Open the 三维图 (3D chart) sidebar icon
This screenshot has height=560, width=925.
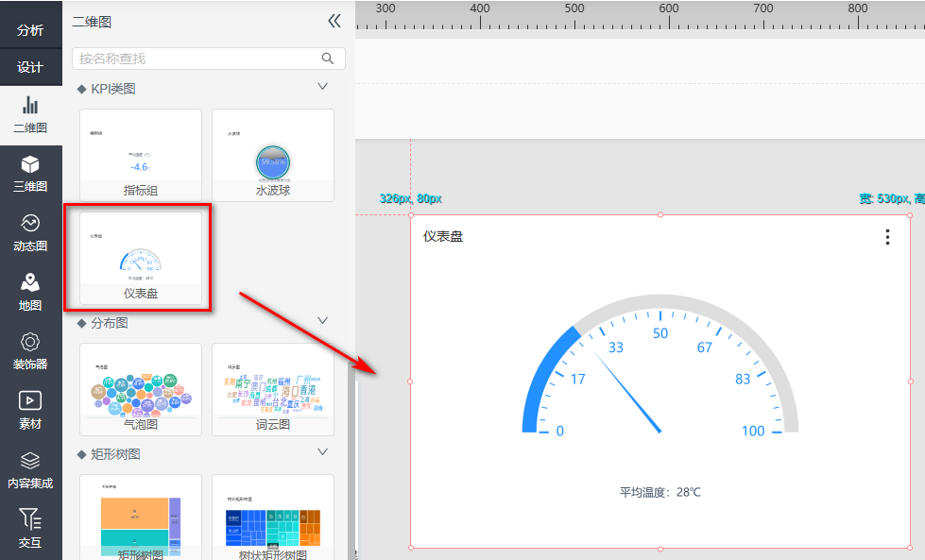click(x=30, y=165)
